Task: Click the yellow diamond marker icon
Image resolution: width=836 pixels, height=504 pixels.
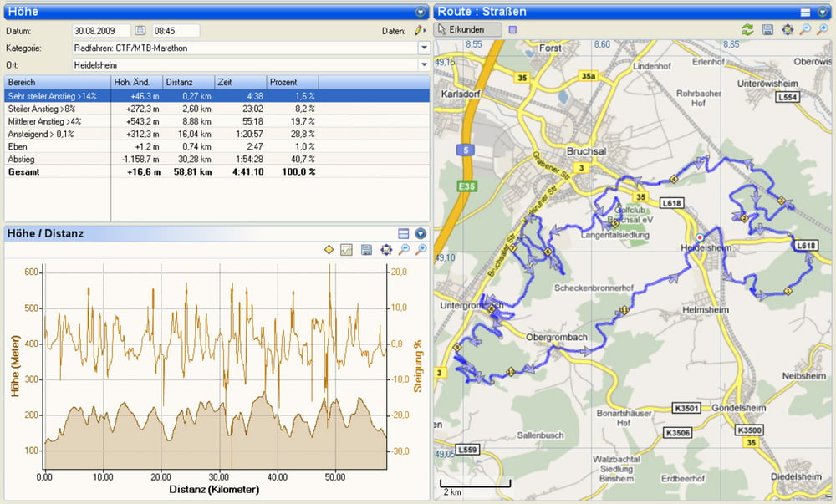Action: tap(329, 249)
